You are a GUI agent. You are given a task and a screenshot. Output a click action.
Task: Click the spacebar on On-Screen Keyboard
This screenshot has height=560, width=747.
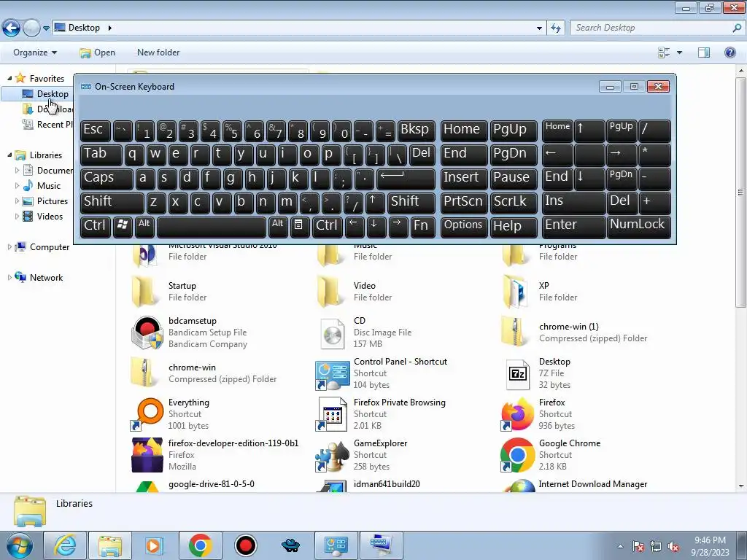[x=212, y=226]
